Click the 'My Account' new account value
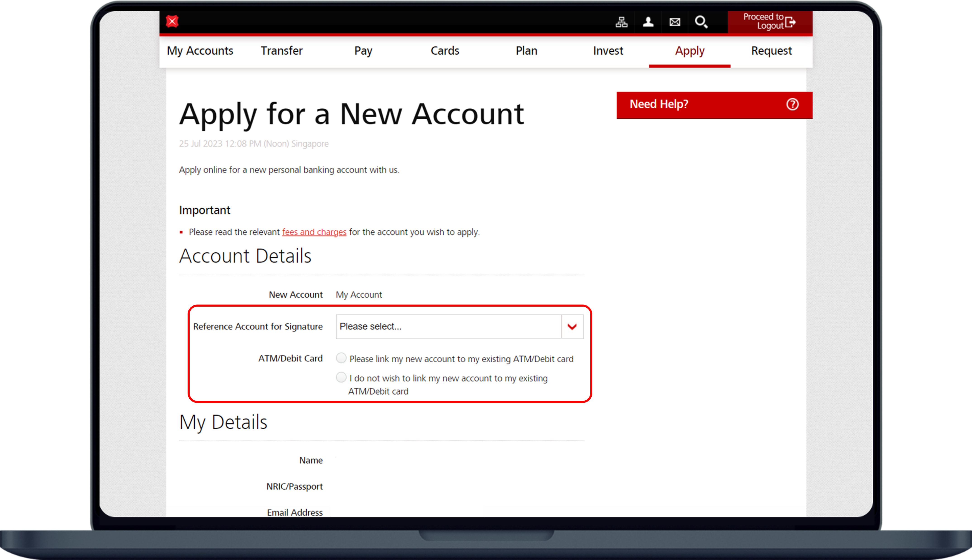Image resolution: width=972 pixels, height=560 pixels. [359, 295]
